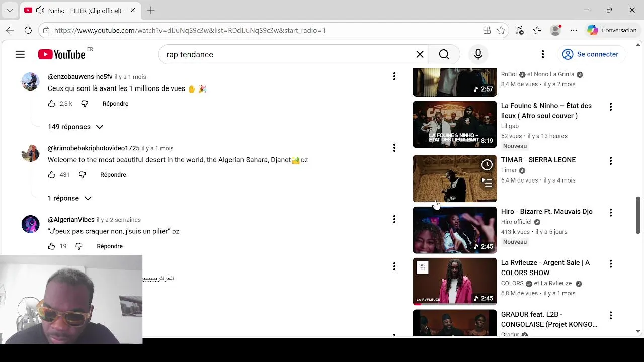644x362 pixels.
Task: Add page to favorites star icon
Action: 501,30
